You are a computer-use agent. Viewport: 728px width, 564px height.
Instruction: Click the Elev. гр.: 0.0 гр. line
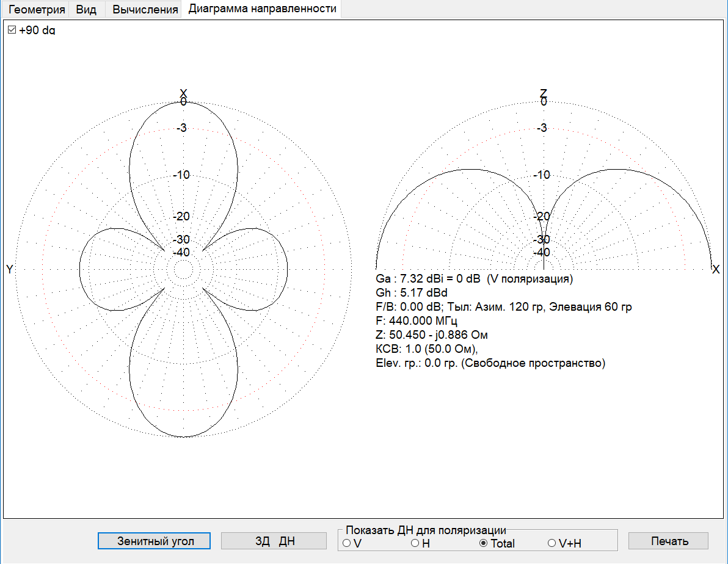coord(490,363)
